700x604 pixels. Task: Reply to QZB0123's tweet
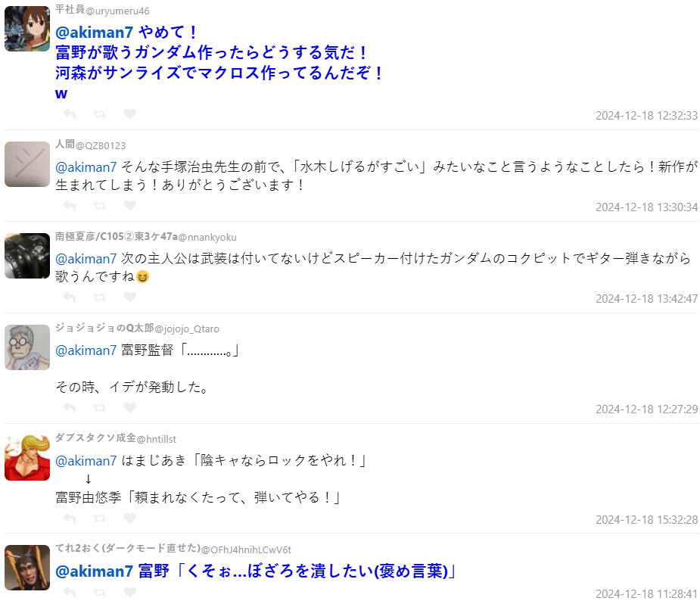tap(69, 205)
